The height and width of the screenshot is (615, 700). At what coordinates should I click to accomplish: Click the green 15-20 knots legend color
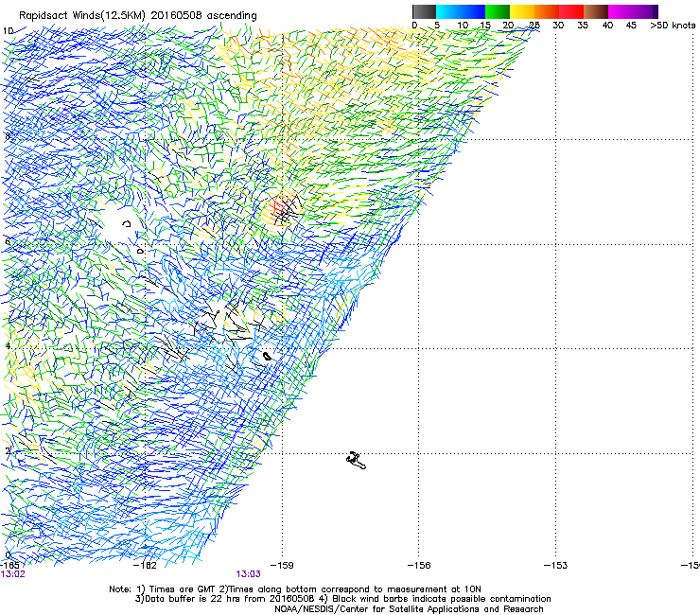pos(498,11)
